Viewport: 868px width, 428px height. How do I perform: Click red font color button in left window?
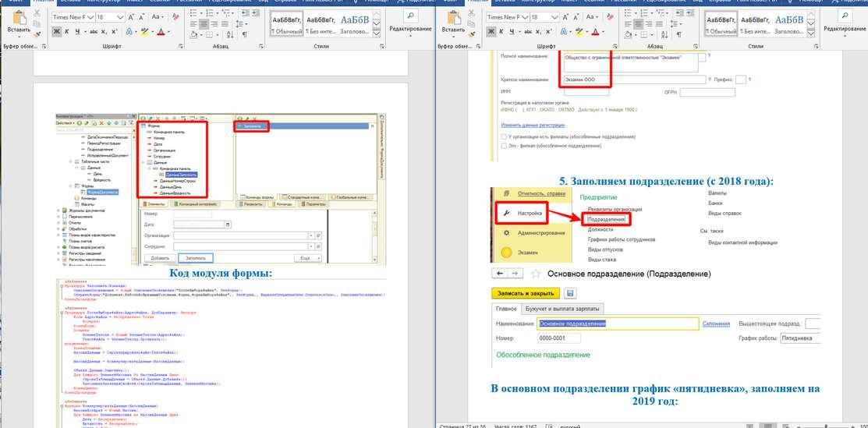click(x=161, y=32)
